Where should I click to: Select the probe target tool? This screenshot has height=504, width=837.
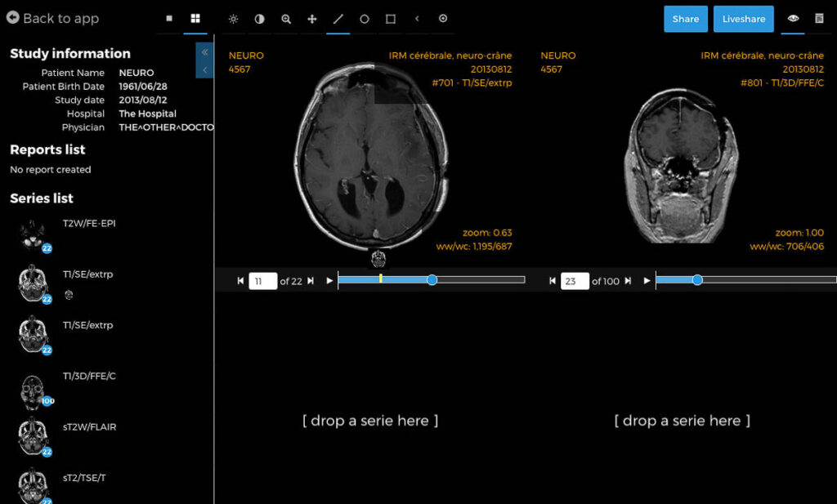pos(442,18)
